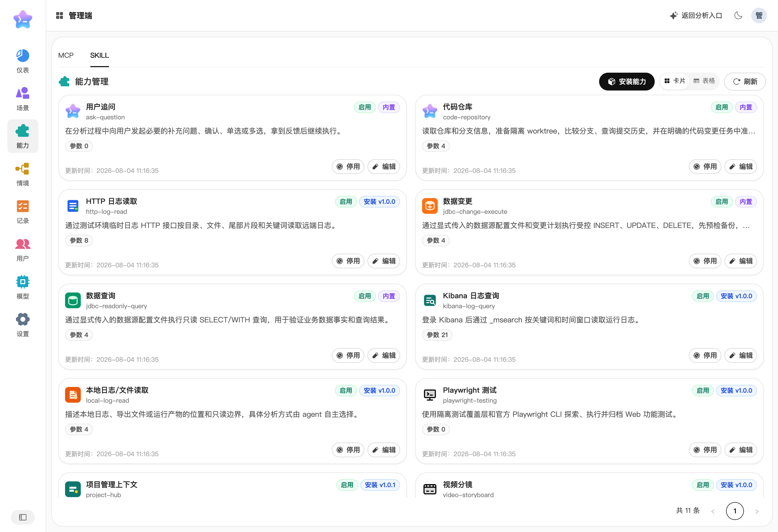Viewport: 778px width, 532px height.
Task: Edit the 数据变更 skill
Action: tap(740, 261)
